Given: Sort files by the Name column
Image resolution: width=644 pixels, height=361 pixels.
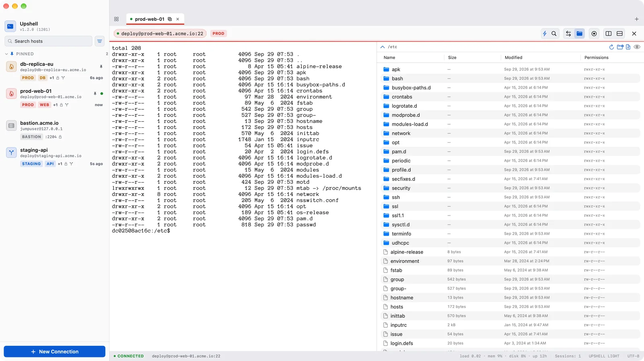Looking at the screenshot, I should [389, 57].
